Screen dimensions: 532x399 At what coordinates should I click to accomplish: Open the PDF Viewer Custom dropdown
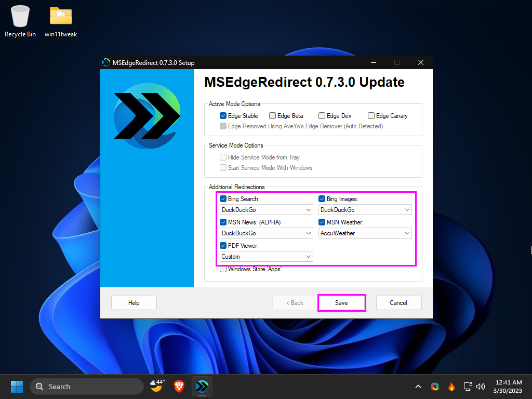tap(267, 257)
